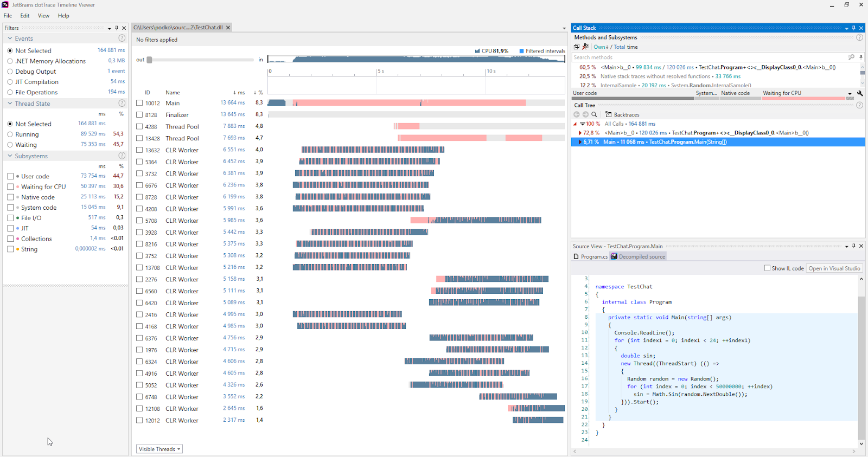Viewport: 868px width, 457px height.
Task: Check the System code subsystem checkbox
Action: [x=10, y=208]
